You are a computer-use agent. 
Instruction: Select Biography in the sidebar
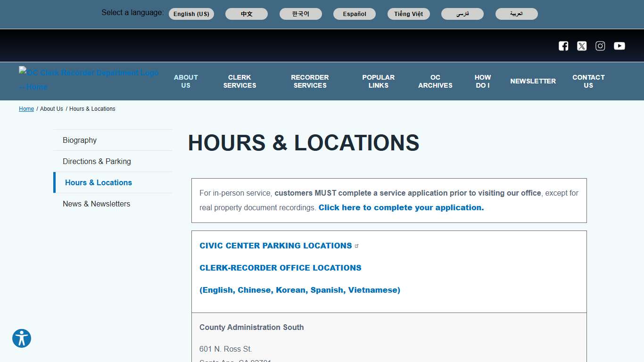point(79,140)
